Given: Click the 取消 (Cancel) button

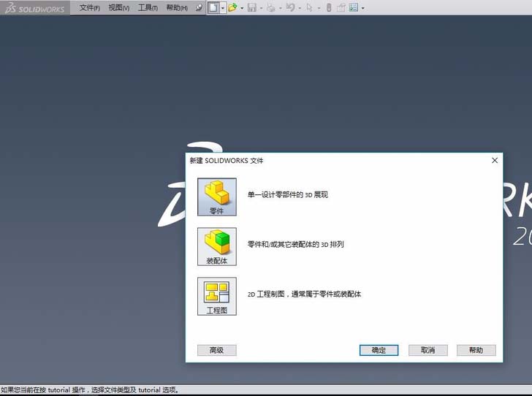Looking at the screenshot, I should pyautogui.click(x=427, y=350).
